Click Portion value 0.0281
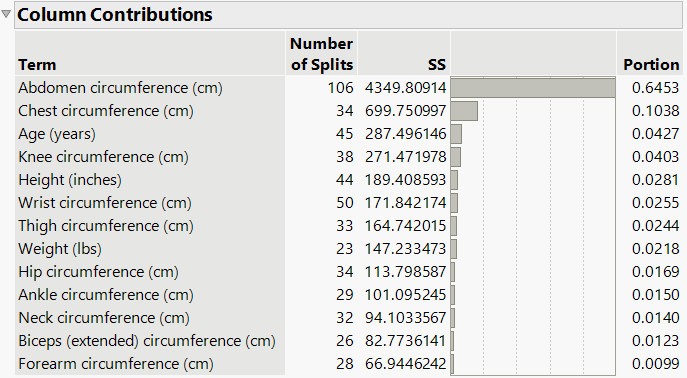 tap(655, 180)
